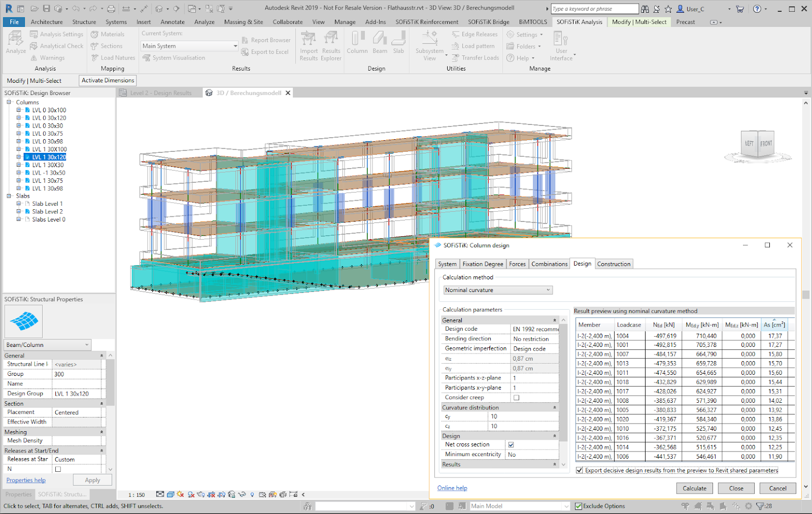The image size is (812, 514).
Task: Open the SOFiSTiK Reinforcement ribbon tab
Action: pyautogui.click(x=426, y=22)
